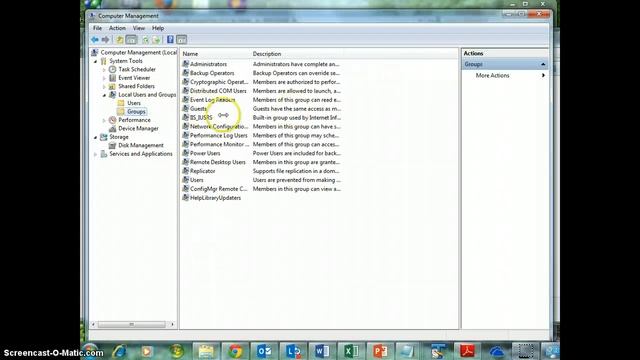
Task: Click the Forward arrow in the toolbar
Action: pos(105,40)
